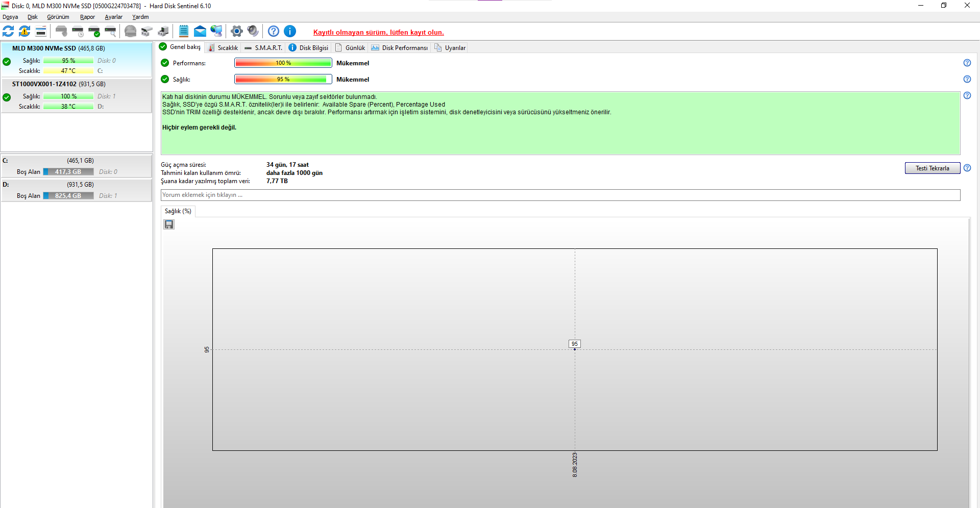Open the Ayarlar menu
The image size is (980, 508).
(x=113, y=17)
